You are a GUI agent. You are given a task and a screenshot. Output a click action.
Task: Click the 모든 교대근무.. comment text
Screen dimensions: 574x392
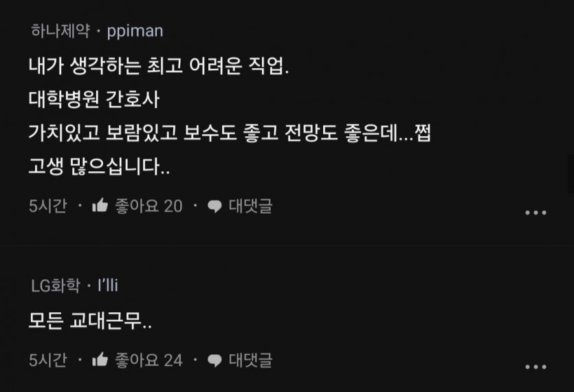(90, 321)
